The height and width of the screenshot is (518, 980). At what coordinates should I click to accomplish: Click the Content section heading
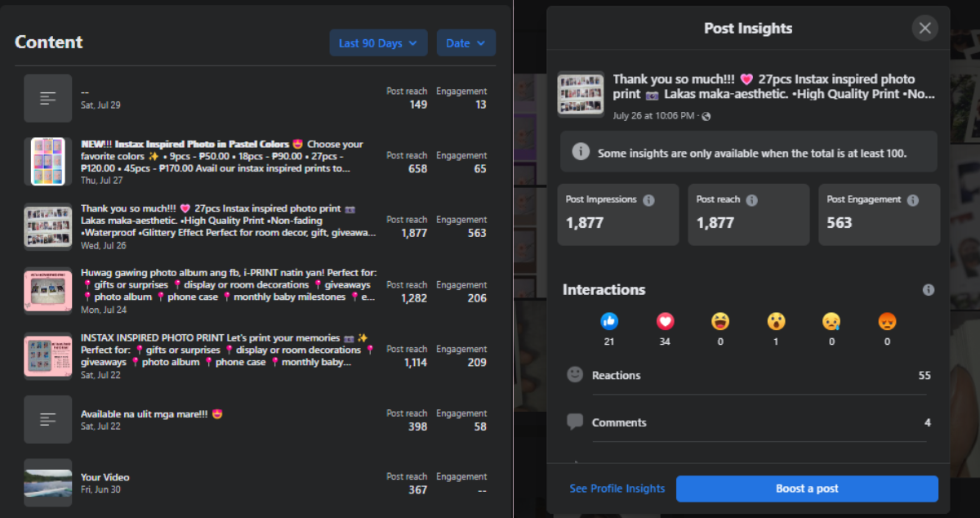click(x=49, y=42)
